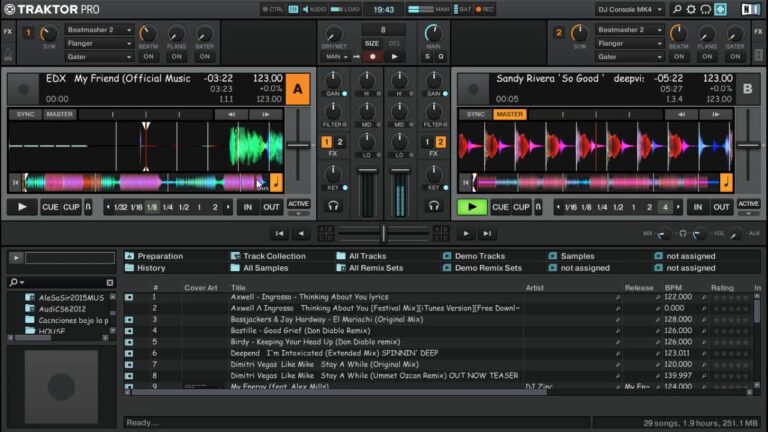
Task: Click crossfader skip to right end icon
Action: [487, 234]
